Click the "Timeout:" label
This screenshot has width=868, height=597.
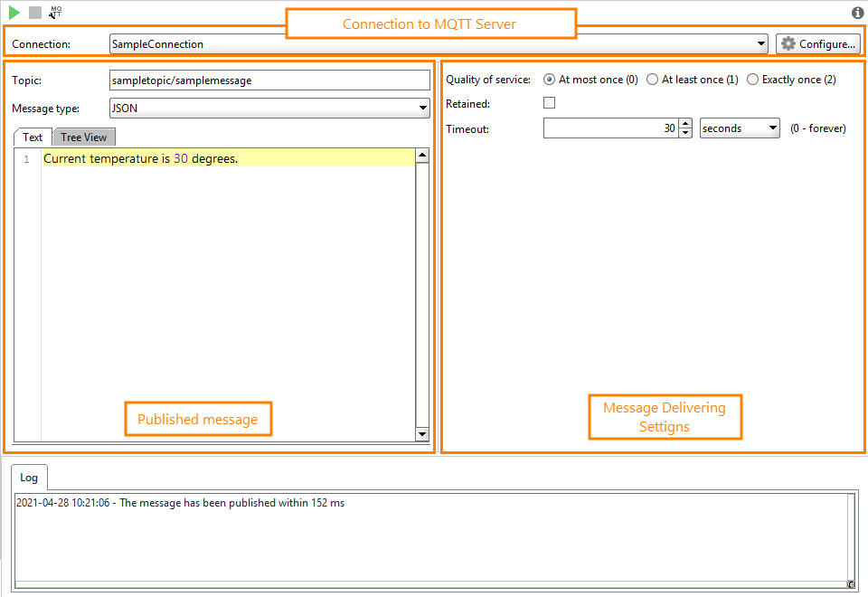pyautogui.click(x=467, y=129)
